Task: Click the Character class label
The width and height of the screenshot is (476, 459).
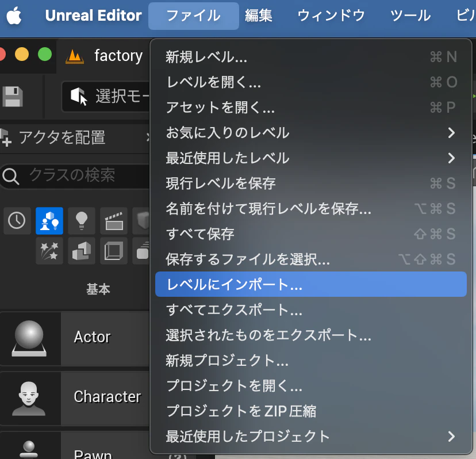Action: click(108, 397)
